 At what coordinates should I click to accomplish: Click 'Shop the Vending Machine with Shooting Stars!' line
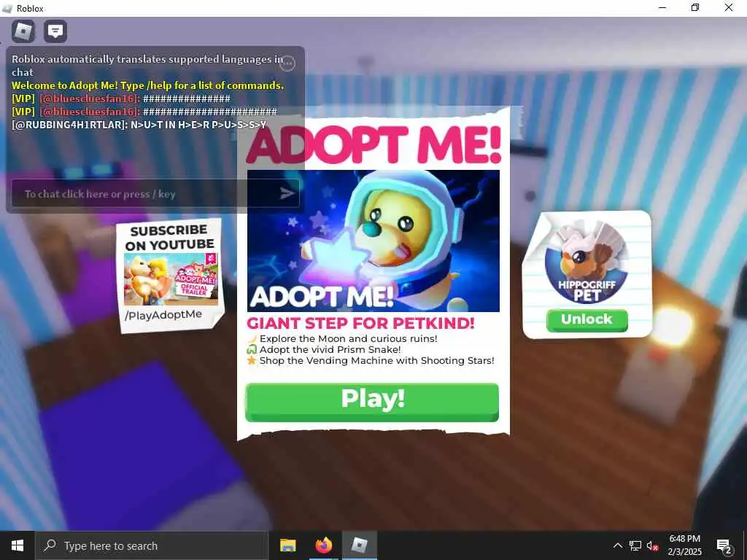(376, 360)
